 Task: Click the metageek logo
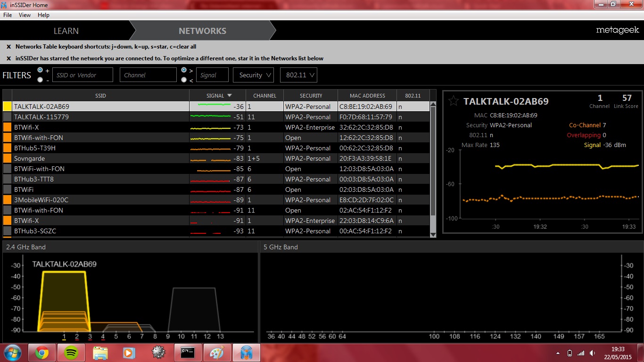[x=617, y=30]
